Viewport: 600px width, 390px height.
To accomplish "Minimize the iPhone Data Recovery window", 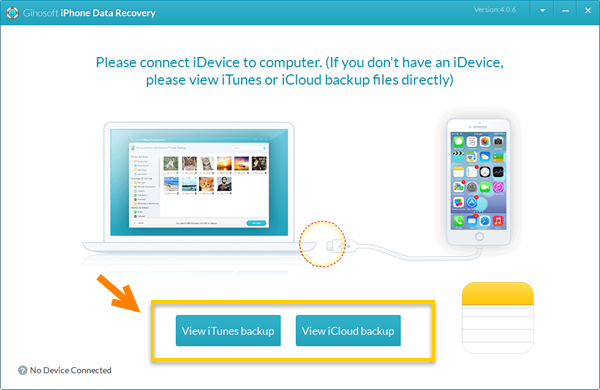I will pos(565,11).
